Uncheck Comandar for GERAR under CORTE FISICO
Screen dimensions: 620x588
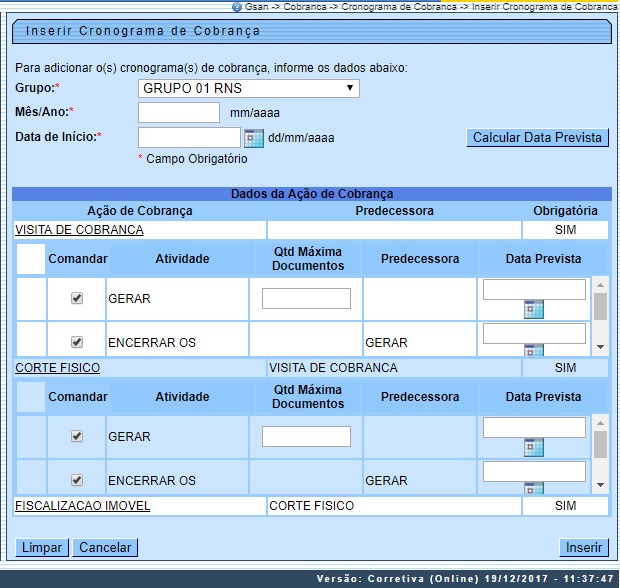77,436
